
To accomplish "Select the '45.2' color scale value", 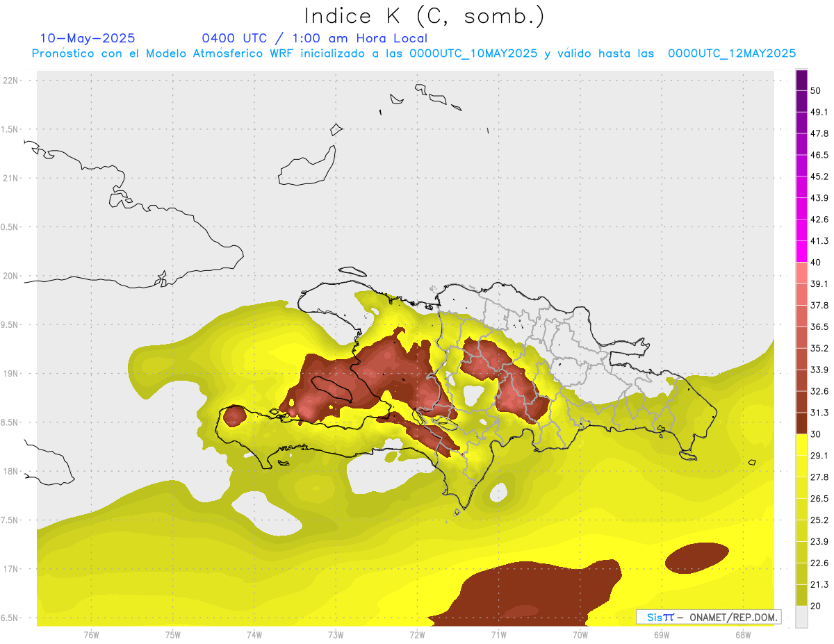I will (x=819, y=176).
